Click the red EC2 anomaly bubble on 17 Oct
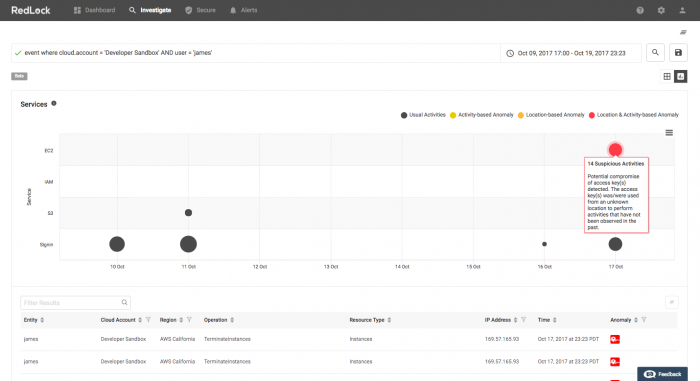The width and height of the screenshot is (700, 381). [615, 150]
